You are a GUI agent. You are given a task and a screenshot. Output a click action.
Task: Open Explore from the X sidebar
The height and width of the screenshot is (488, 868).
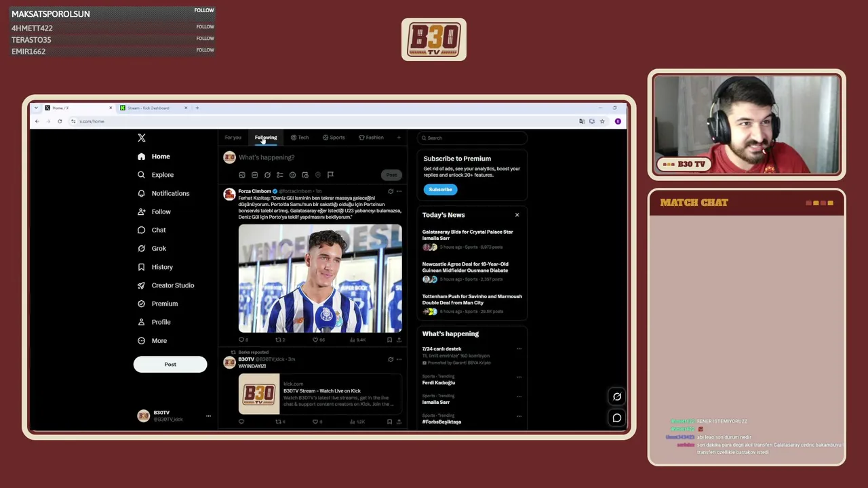click(155, 175)
